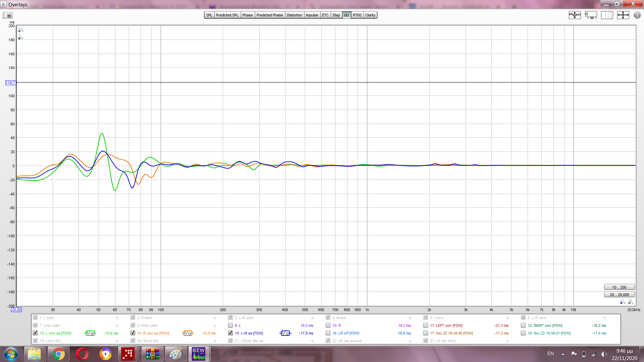Uncheck the 14: R corr ss trace

tap(133, 333)
